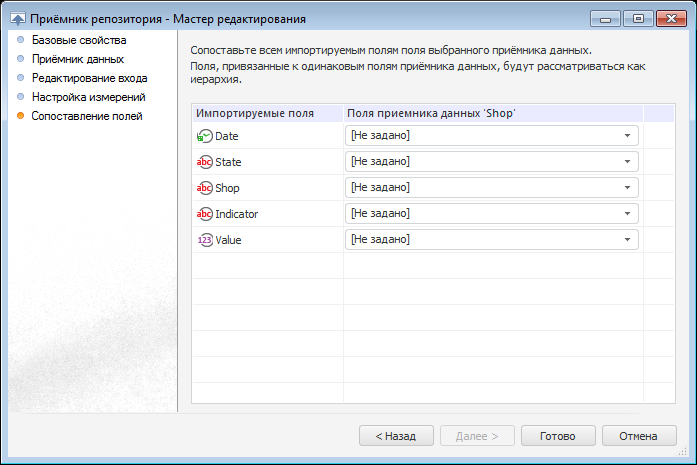Viewport: 697px width, 465px height.
Task: Click the Готово button
Action: [557, 436]
